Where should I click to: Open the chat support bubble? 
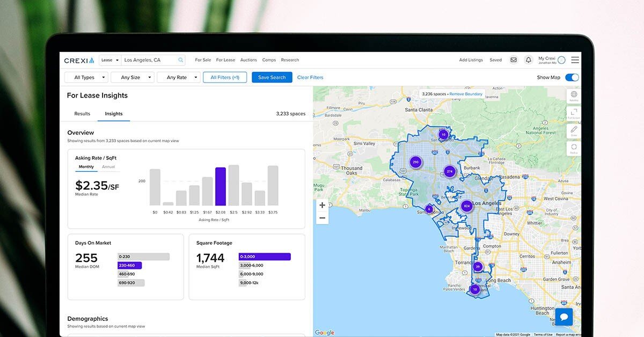click(563, 317)
